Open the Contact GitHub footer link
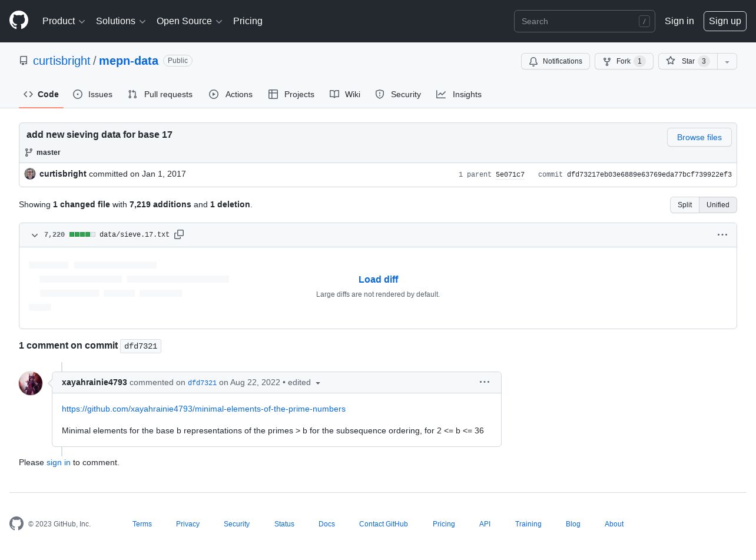Viewport: 756px width, 560px height. coord(383,524)
